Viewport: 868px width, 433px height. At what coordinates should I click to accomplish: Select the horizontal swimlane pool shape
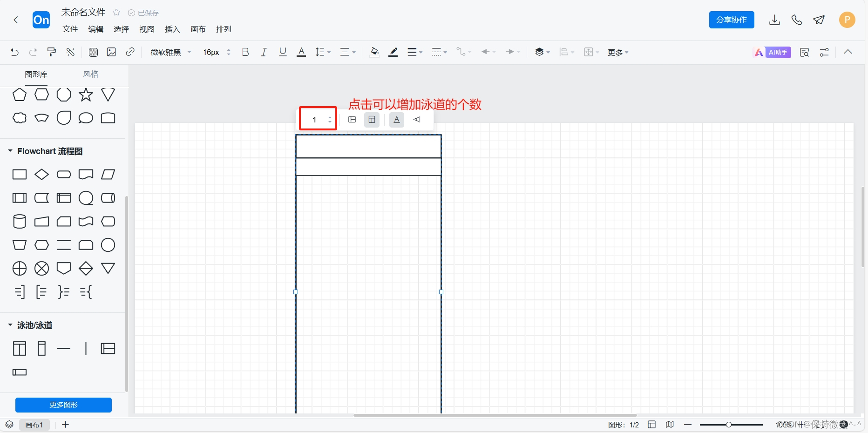point(108,348)
